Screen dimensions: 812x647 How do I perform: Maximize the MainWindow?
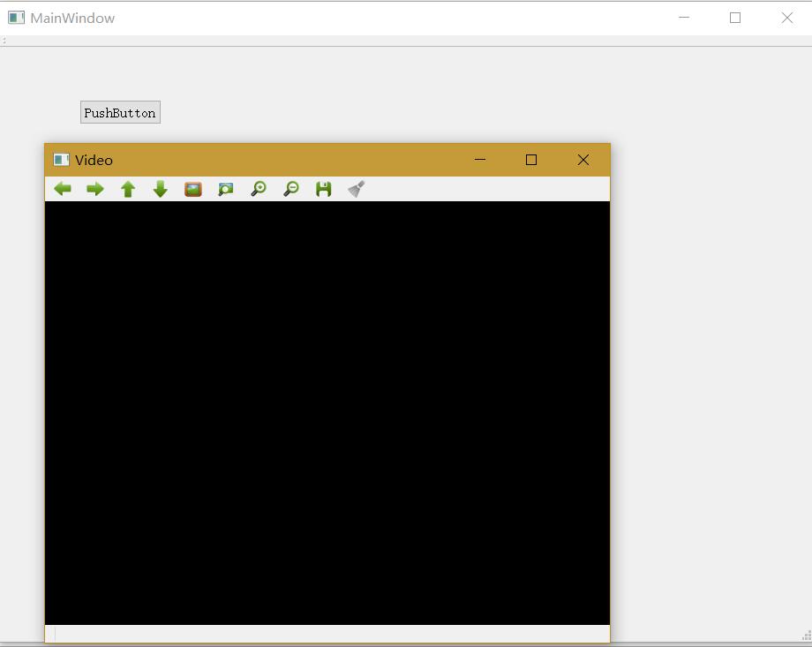(x=735, y=18)
